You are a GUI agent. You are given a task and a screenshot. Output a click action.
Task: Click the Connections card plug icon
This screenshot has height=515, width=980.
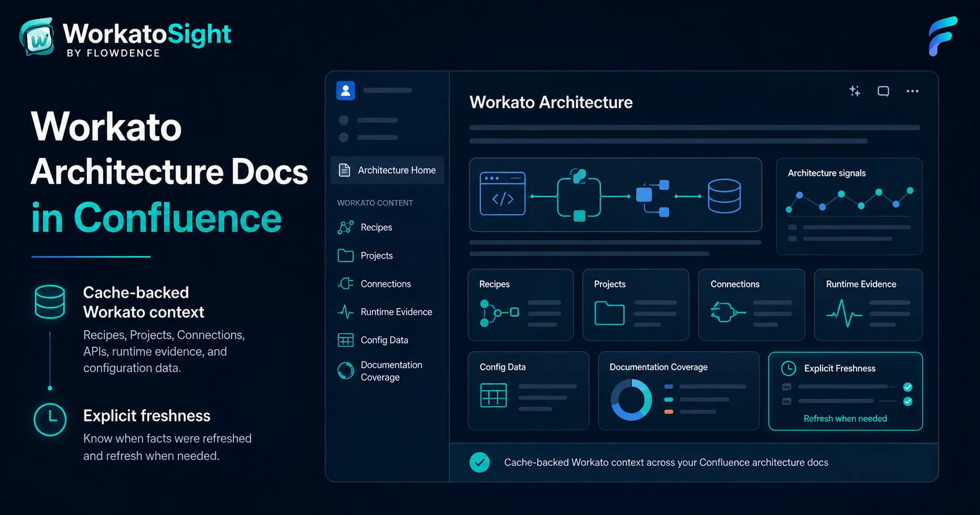click(728, 312)
